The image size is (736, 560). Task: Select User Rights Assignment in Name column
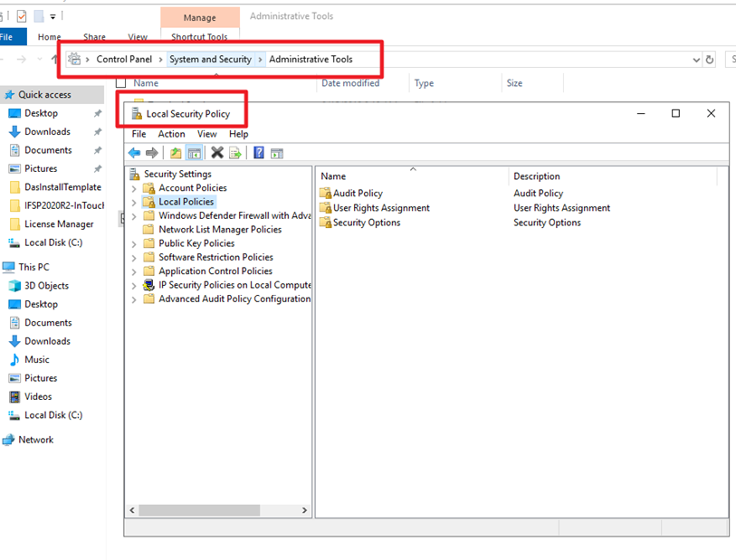click(375, 208)
